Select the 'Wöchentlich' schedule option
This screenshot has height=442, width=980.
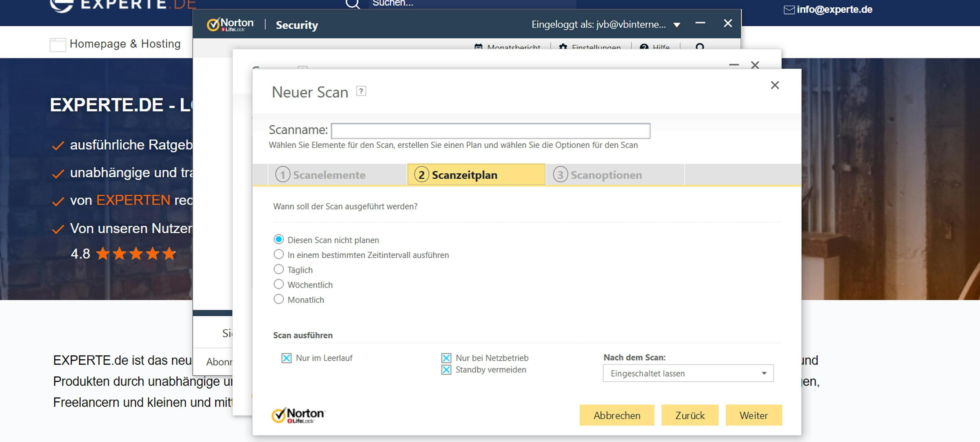tap(279, 284)
